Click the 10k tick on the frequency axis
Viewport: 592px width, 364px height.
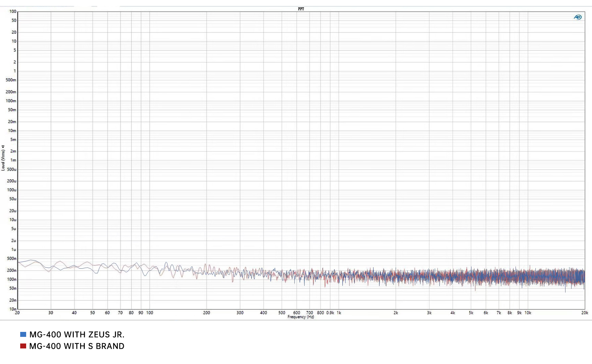click(x=528, y=313)
